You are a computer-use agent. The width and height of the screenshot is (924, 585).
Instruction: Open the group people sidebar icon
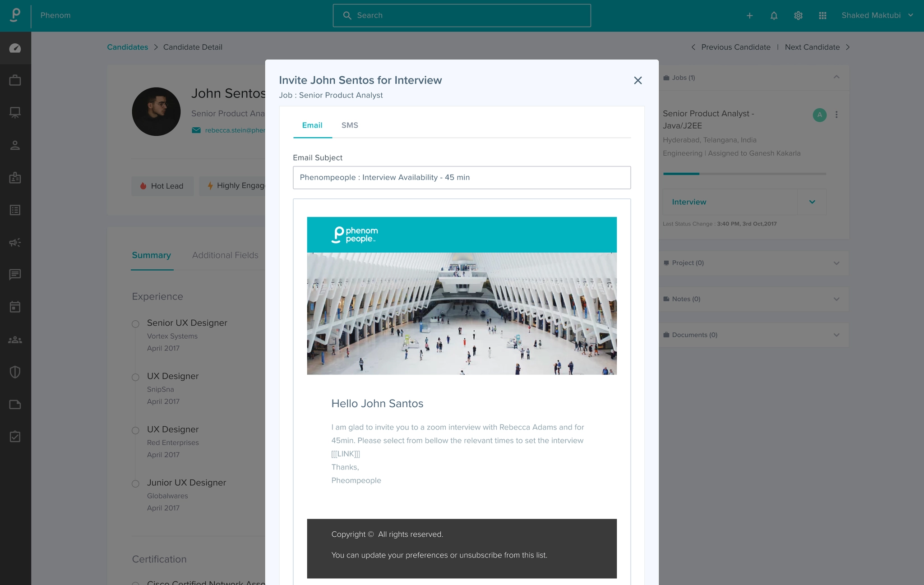(x=15, y=340)
